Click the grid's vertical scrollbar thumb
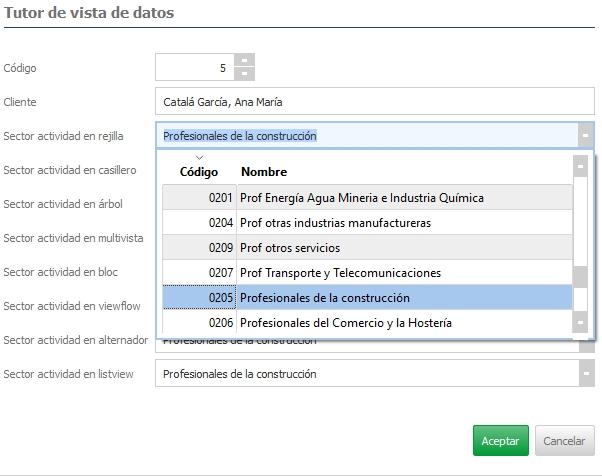 click(580, 277)
